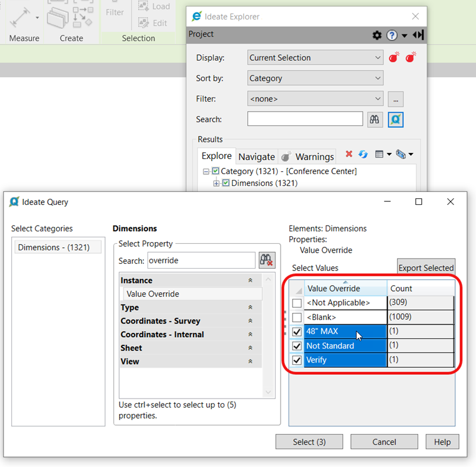Click the Help button in Ideate Query

click(442, 442)
